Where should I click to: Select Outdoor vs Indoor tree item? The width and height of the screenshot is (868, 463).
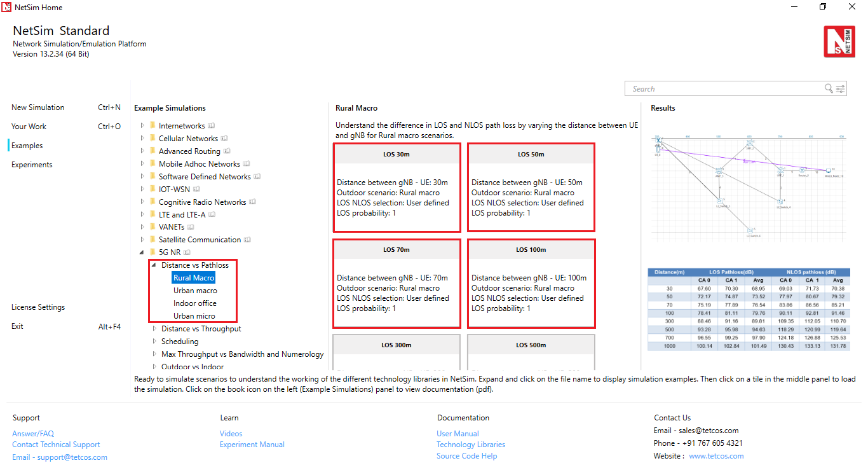(193, 366)
